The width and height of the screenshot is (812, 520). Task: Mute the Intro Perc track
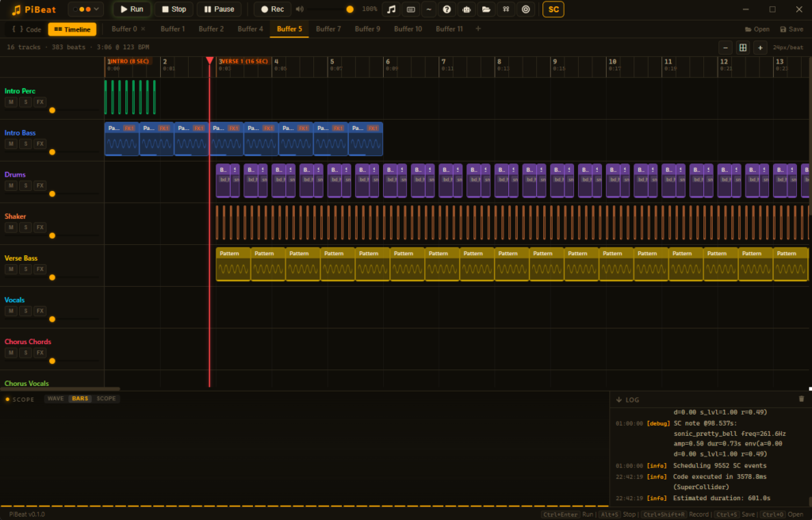coord(11,102)
